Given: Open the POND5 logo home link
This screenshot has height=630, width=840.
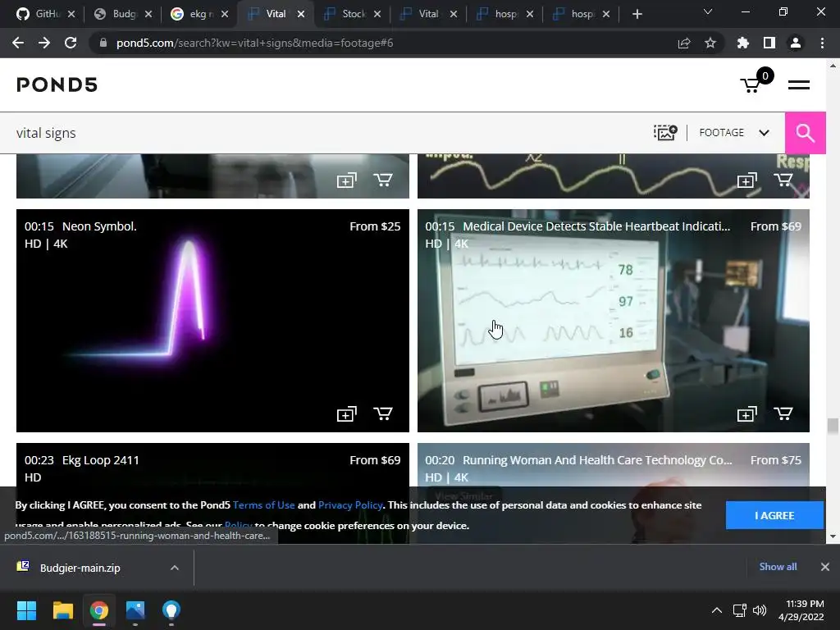Looking at the screenshot, I should coord(57,84).
